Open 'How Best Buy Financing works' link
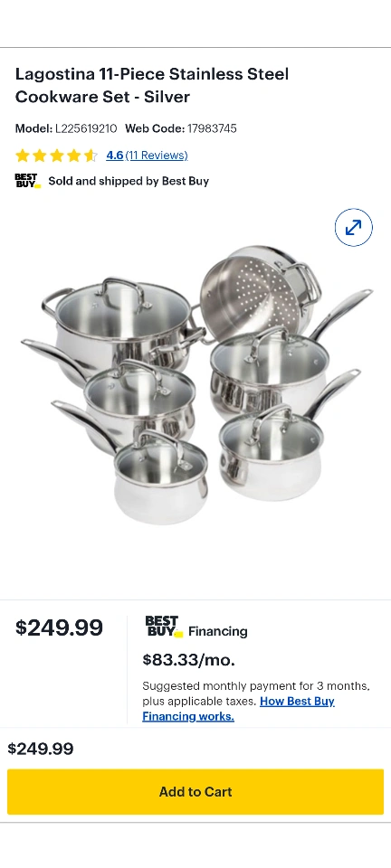The width and height of the screenshot is (391, 868). coord(238,709)
